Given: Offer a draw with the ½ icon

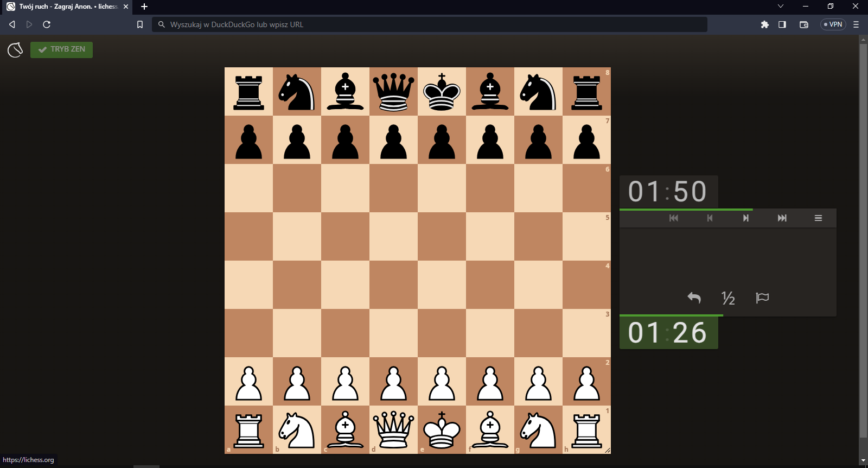Looking at the screenshot, I should click(728, 298).
